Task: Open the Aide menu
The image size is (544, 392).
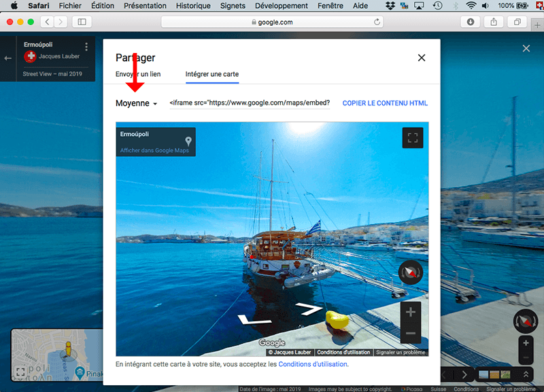Action: pos(360,5)
